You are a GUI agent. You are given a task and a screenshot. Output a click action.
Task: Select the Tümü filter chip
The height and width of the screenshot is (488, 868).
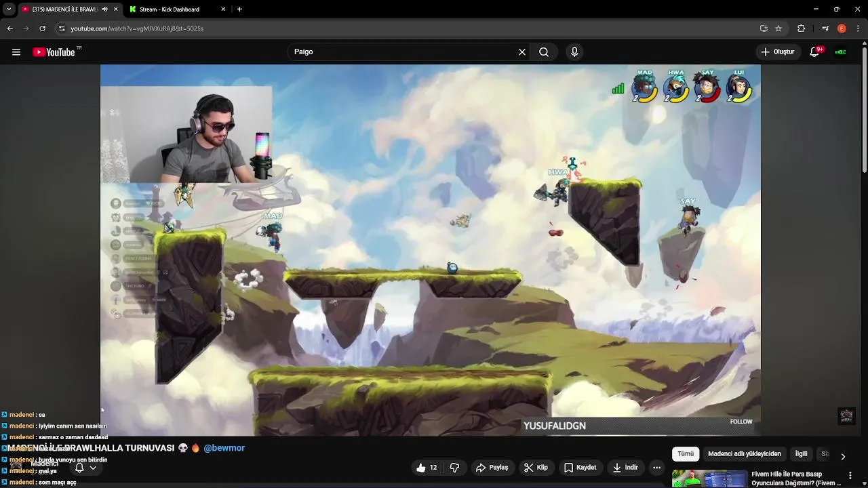pos(686,454)
